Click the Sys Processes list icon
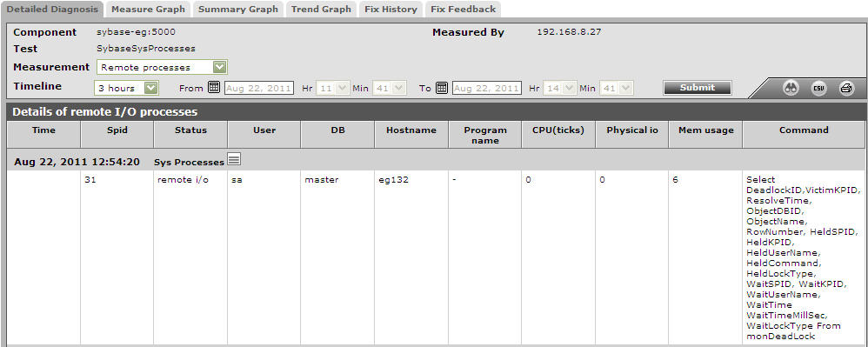The width and height of the screenshot is (868, 347). point(234,160)
